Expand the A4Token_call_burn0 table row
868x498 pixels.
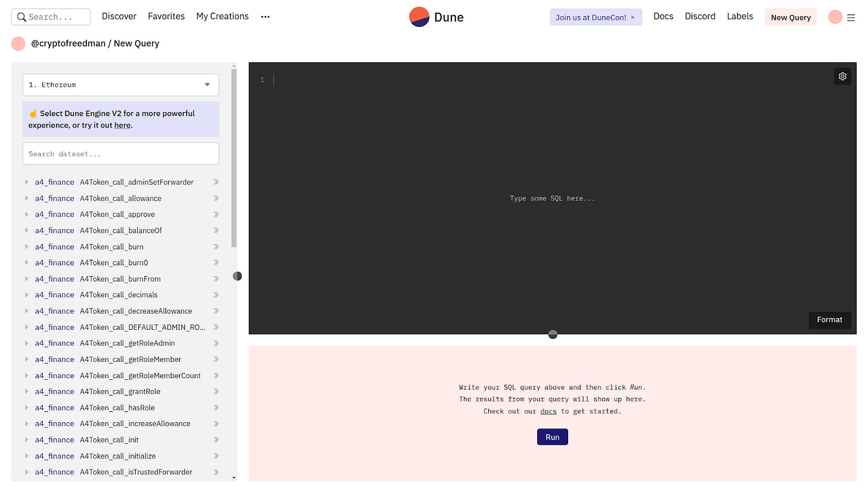pos(26,262)
